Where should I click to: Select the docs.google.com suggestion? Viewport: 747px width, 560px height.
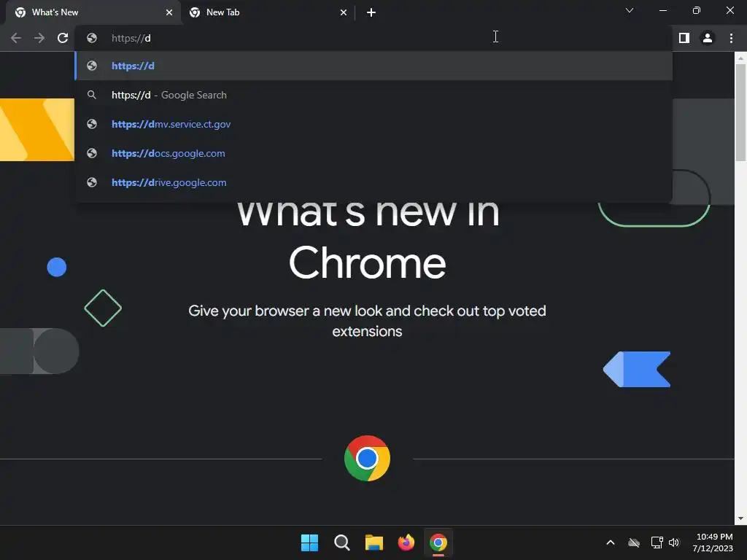point(373,153)
